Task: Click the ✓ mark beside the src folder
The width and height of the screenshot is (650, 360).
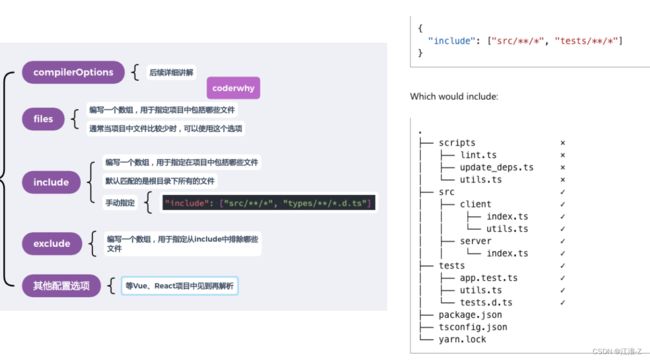Action: tap(563, 192)
